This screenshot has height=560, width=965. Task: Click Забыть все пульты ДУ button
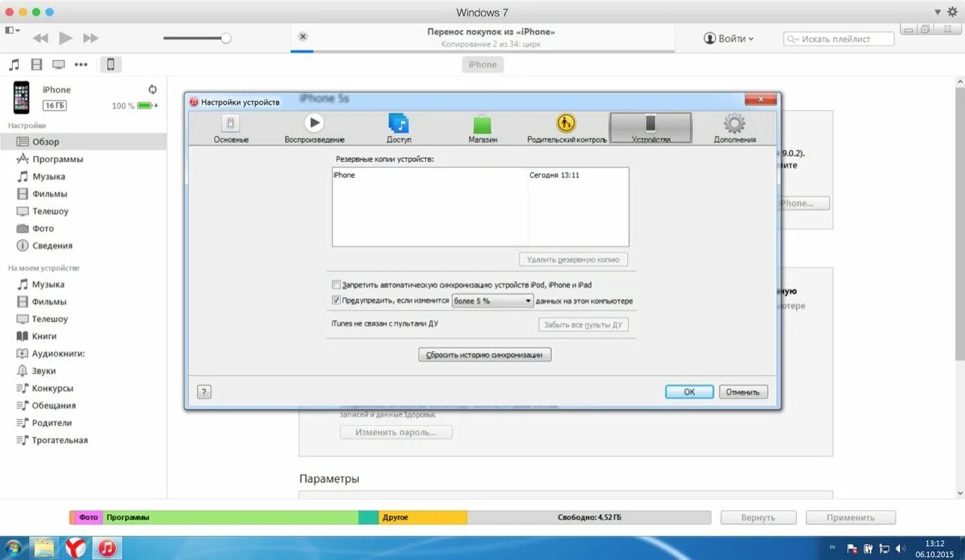pyautogui.click(x=584, y=325)
